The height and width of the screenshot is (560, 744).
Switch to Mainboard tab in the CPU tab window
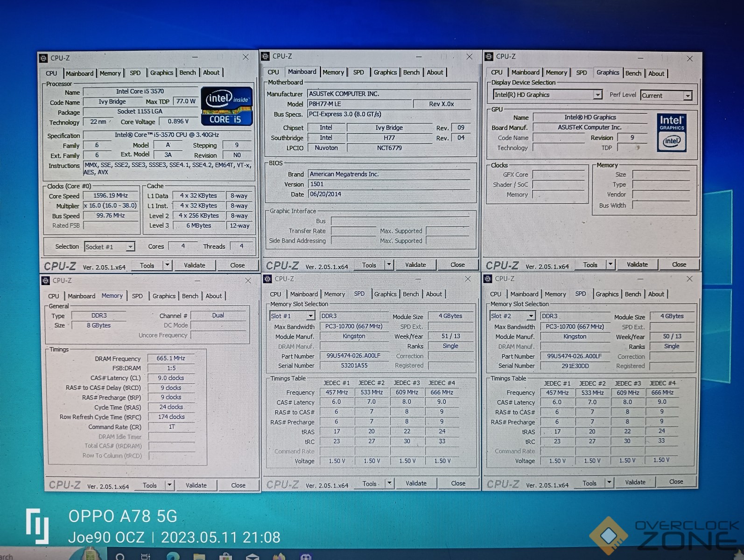point(79,73)
